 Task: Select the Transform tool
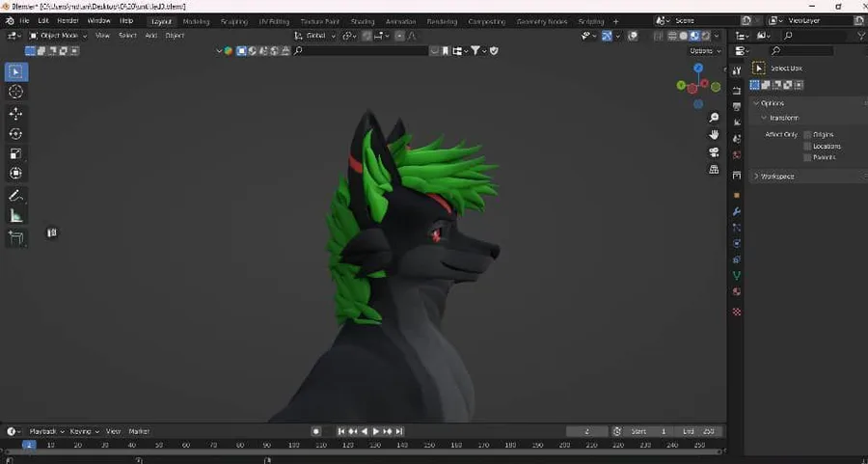coord(16,174)
